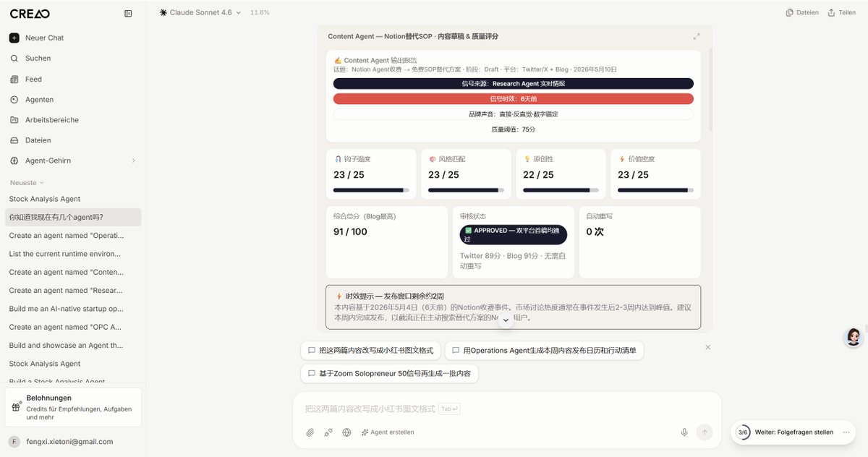Click the microphone voice input icon
Viewport: 868px width, 457px height.
(x=684, y=432)
